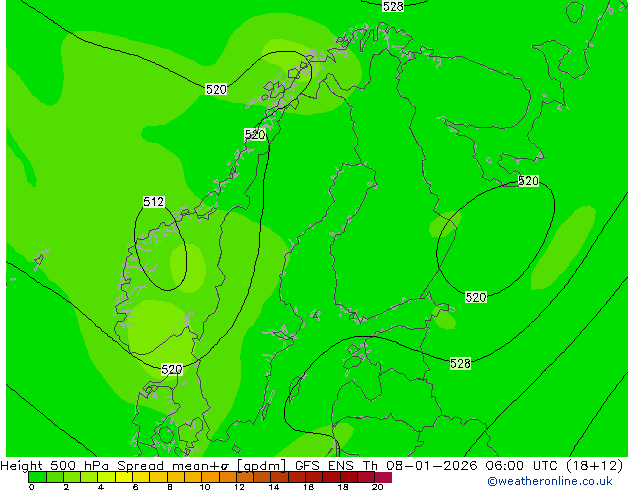Click the 528 contour label at the map's top edge

[393, 6]
